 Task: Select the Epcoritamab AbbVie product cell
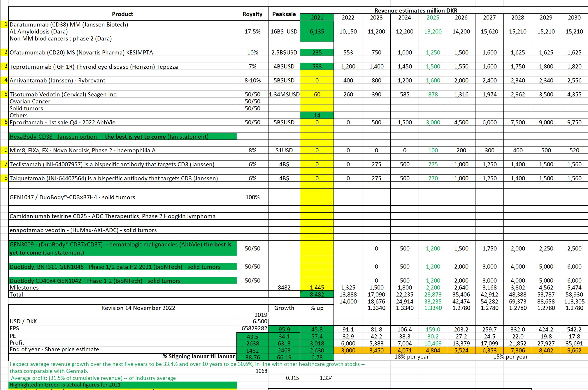click(x=122, y=122)
